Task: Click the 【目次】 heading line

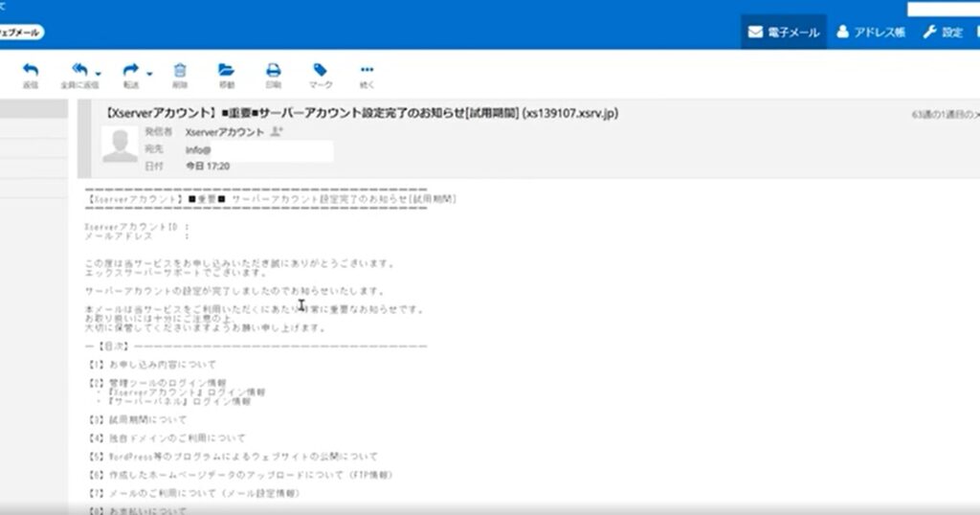Action: [x=256, y=346]
